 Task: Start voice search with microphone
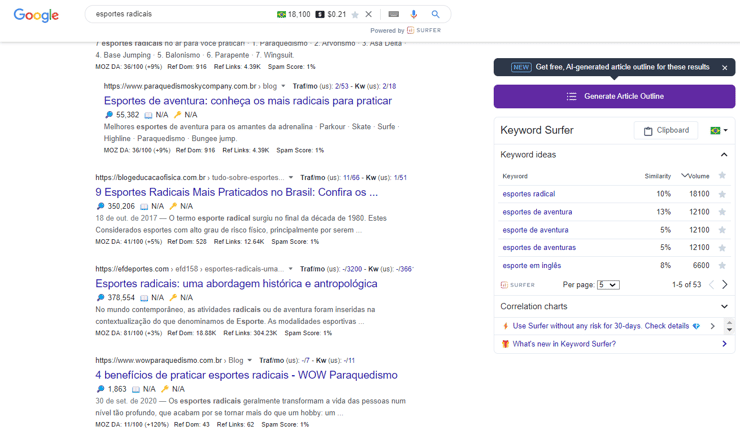point(414,14)
